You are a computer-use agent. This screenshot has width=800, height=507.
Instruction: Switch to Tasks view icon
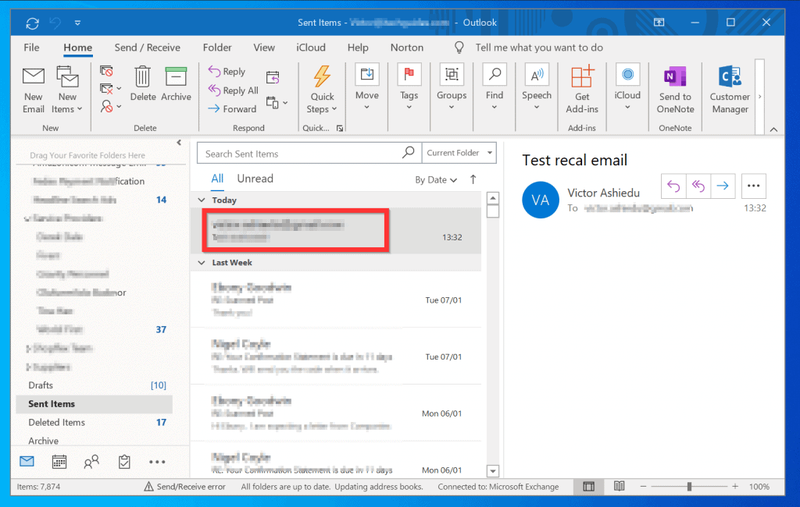[x=124, y=462]
